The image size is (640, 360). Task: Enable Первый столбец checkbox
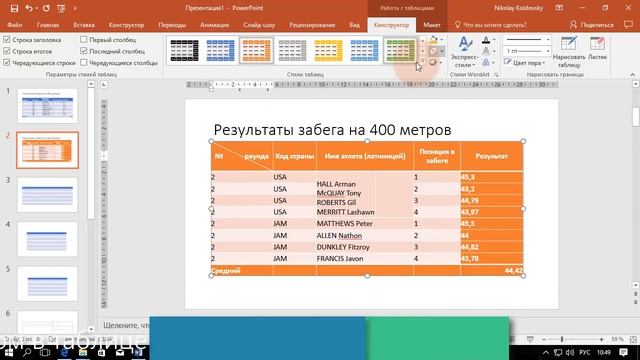coord(84,40)
